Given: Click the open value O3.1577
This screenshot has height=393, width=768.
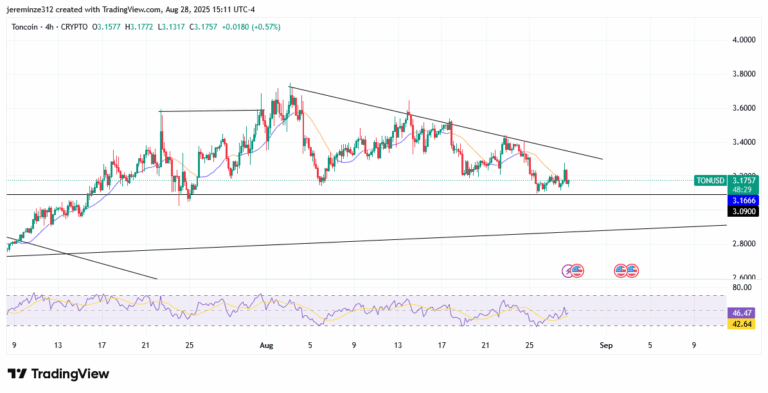Looking at the screenshot, I should [107, 27].
